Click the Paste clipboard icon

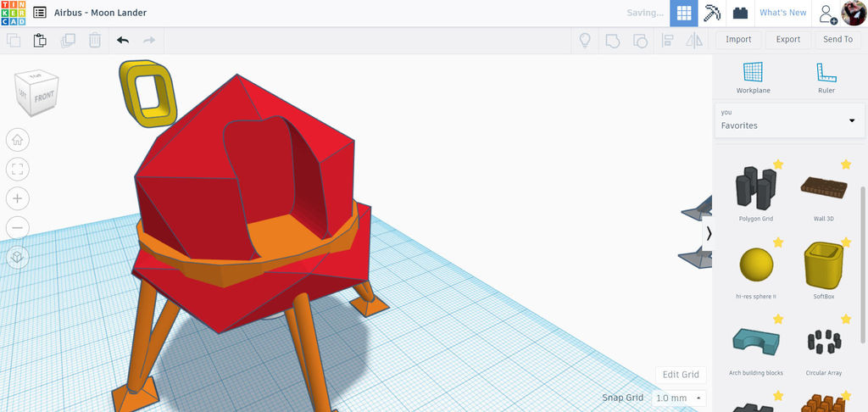pyautogui.click(x=40, y=40)
